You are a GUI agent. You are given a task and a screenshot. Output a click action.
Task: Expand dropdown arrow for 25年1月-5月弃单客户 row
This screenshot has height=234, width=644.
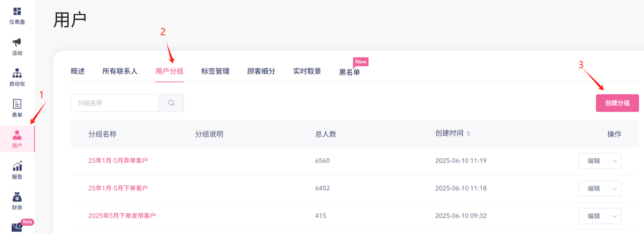pos(615,161)
